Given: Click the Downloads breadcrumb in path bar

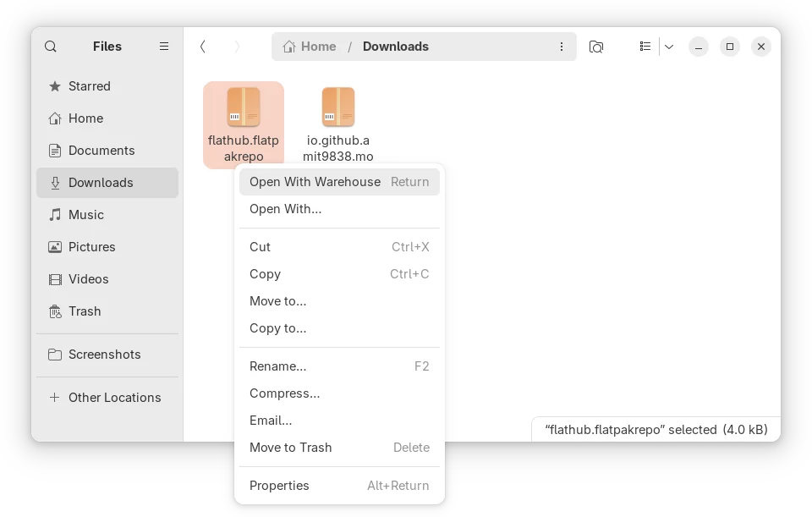Looking at the screenshot, I should point(396,47).
